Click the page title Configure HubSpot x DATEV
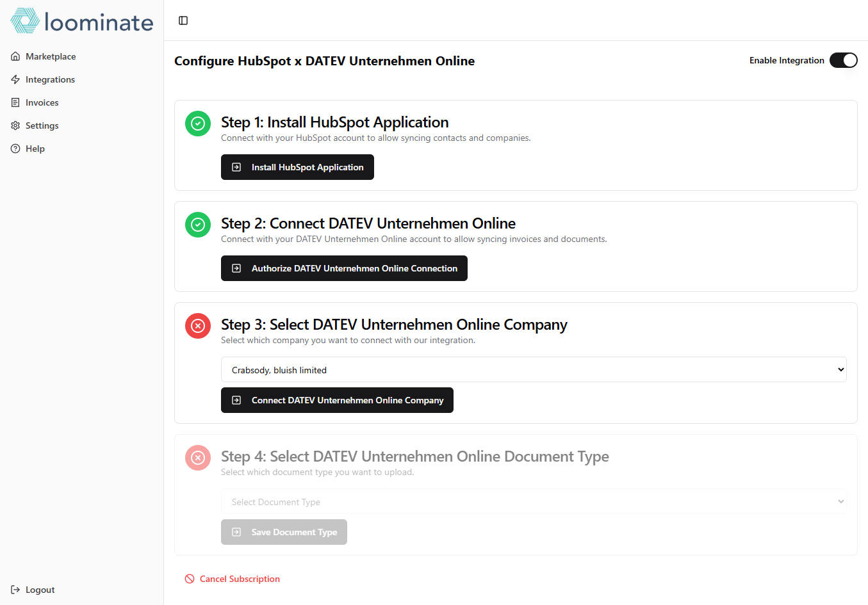This screenshot has height=605, width=868. (x=324, y=61)
